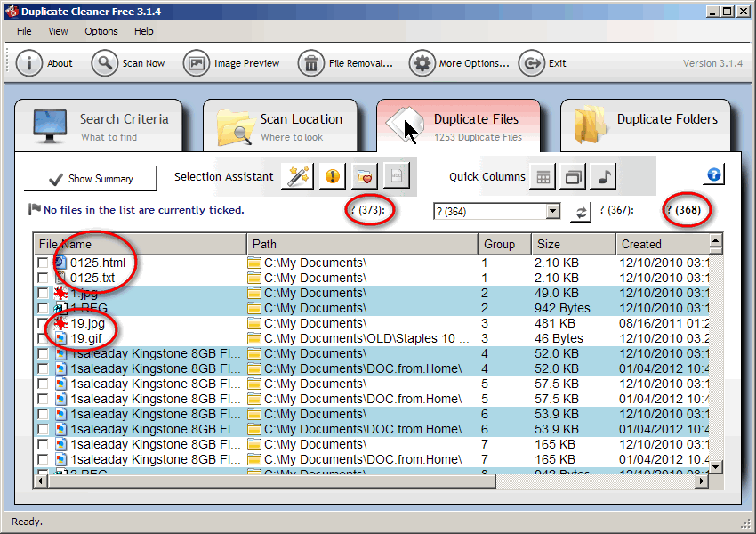Click the stacked windows Quick Columns icon
The height and width of the screenshot is (534, 756).
(573, 177)
